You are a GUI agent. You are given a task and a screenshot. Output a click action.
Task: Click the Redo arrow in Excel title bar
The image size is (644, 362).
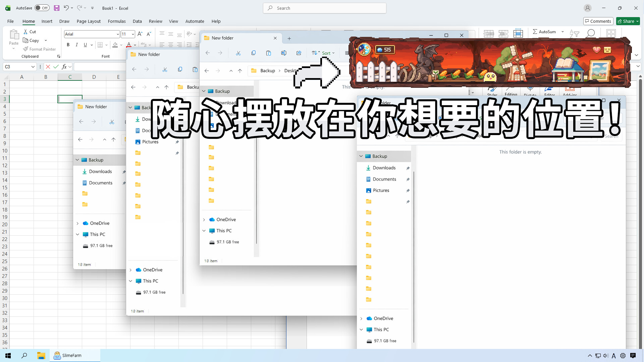(79, 8)
